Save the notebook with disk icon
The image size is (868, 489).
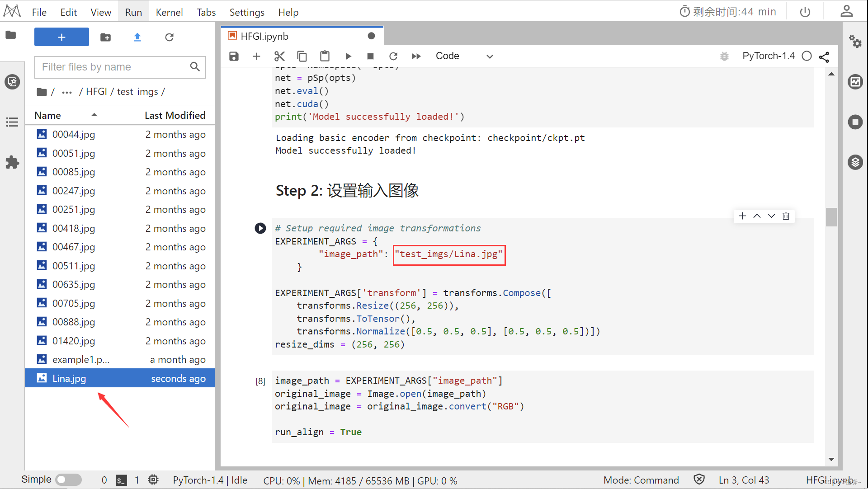coord(234,56)
